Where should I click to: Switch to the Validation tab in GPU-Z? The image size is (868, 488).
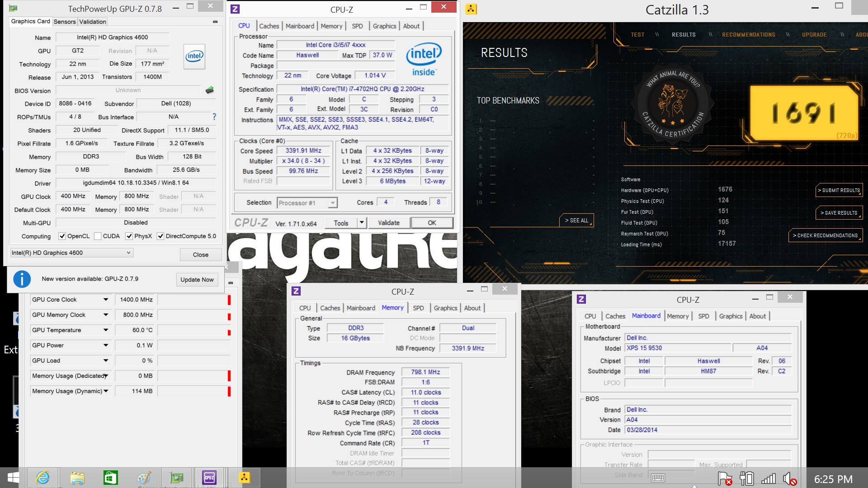point(93,22)
